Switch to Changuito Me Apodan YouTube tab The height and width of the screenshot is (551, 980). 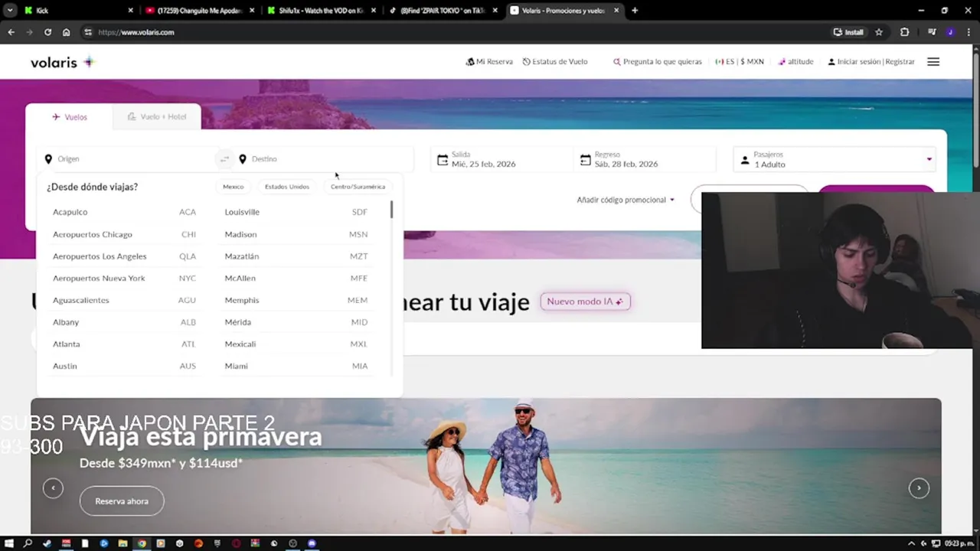pos(199,11)
